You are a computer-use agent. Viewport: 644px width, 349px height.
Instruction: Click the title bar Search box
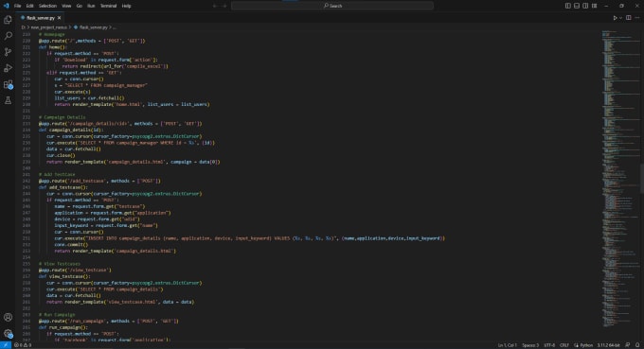(x=332, y=6)
